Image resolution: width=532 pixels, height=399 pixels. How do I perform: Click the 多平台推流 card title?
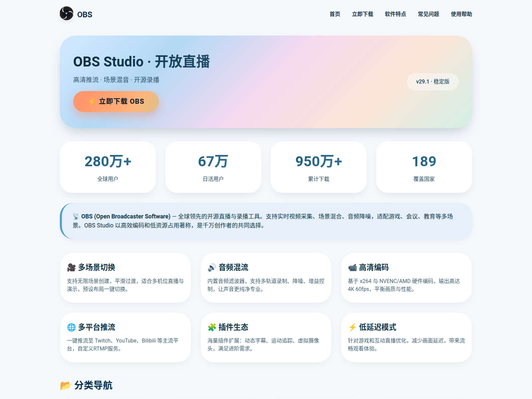[97, 327]
